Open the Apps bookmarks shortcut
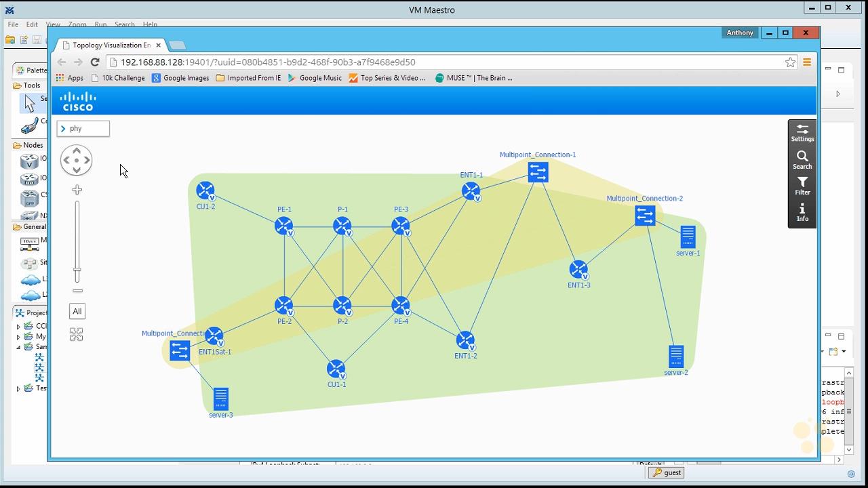 pyautogui.click(x=69, y=78)
